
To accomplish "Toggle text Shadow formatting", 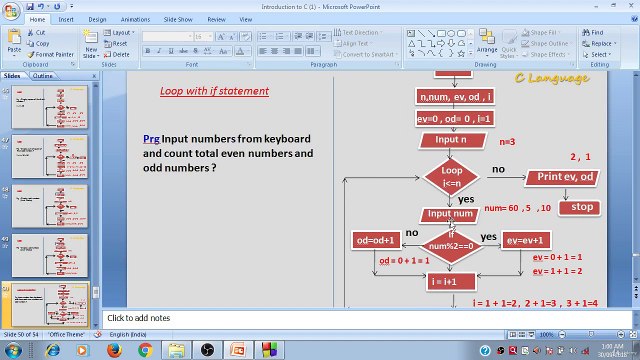I will coord(196,51).
